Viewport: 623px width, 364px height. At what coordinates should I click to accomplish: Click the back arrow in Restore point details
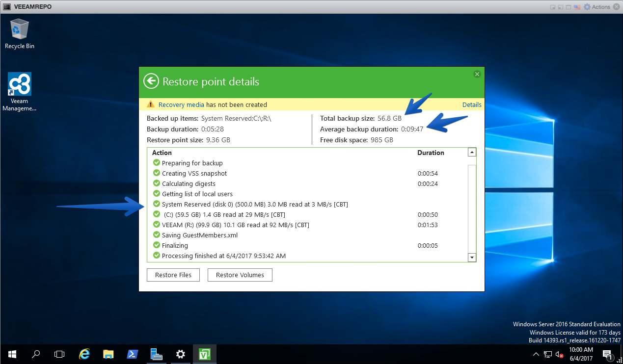pos(151,81)
